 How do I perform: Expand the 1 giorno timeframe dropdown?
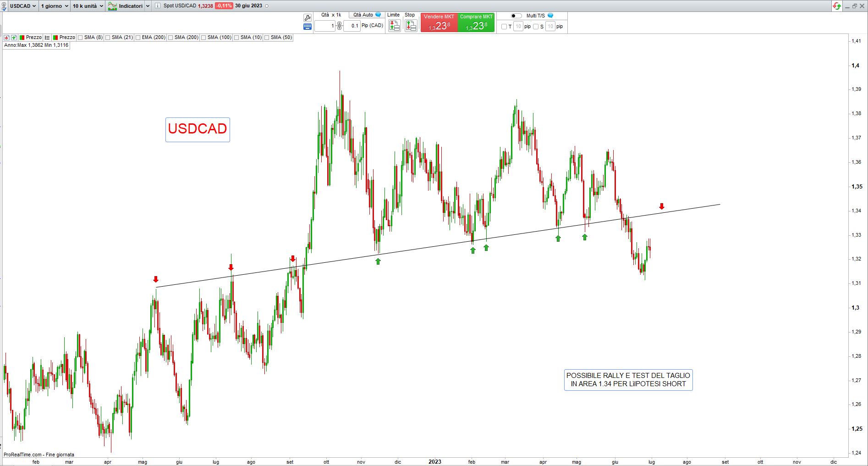(54, 6)
